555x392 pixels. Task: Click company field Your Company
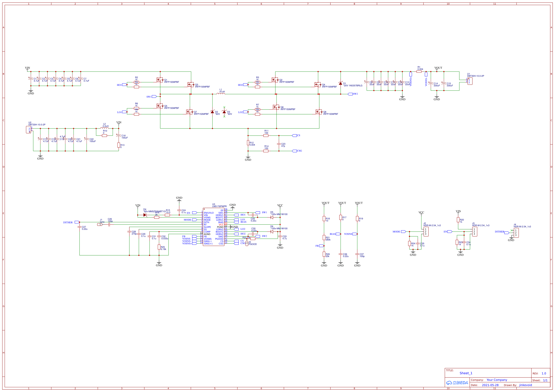497,380
